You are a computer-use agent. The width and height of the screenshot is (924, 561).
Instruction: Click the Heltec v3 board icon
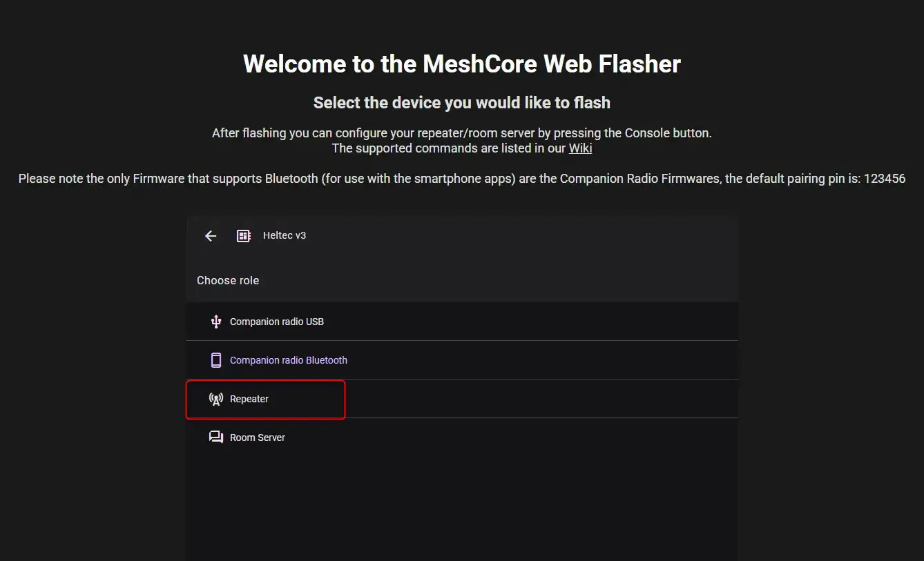tap(243, 236)
